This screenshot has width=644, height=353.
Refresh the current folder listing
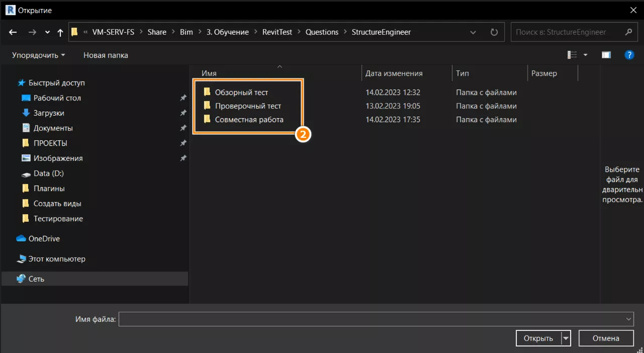click(x=494, y=32)
